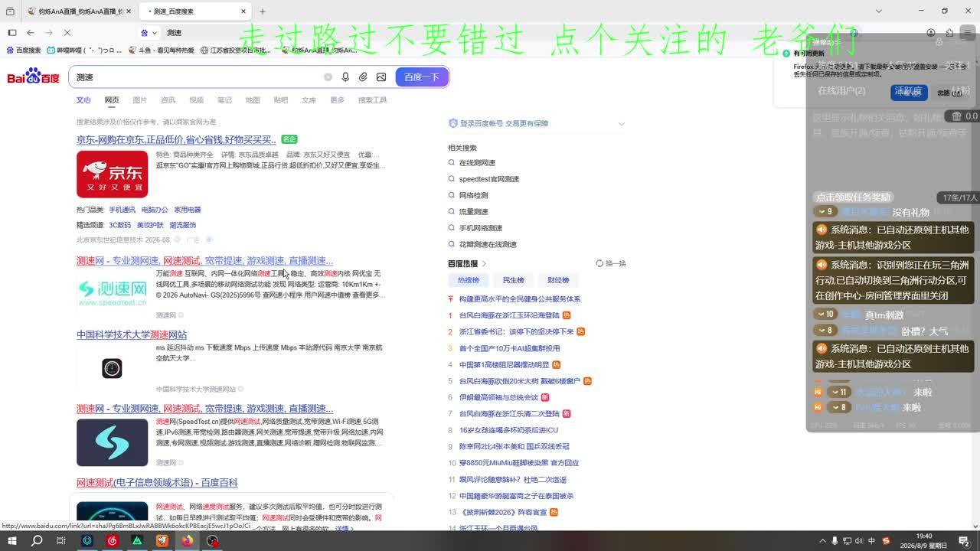
Task: Open hot topic 16岁女孩连喝多杯奶茶后进ICU
Action: coord(508,430)
